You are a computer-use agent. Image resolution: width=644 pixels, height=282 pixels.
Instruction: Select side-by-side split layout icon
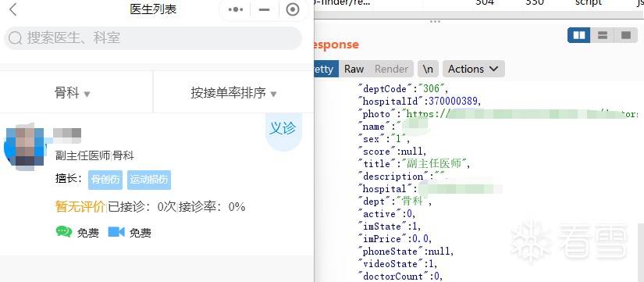[x=579, y=35]
